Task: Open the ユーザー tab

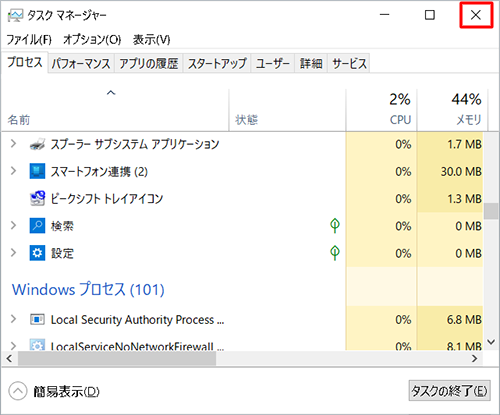Action: click(x=273, y=63)
